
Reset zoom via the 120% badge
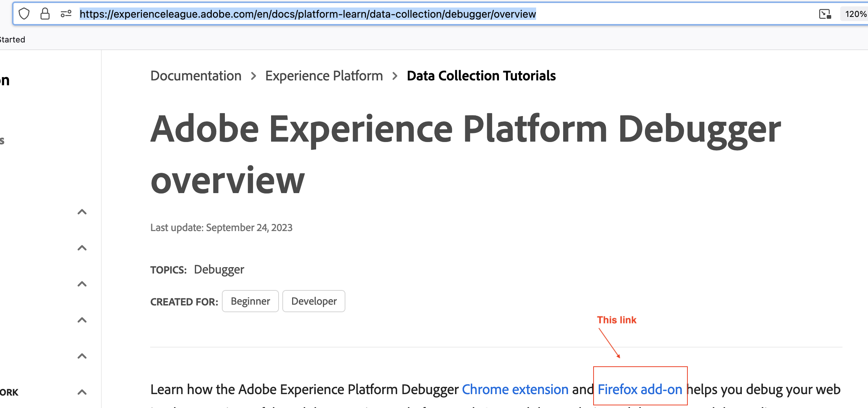coord(855,14)
